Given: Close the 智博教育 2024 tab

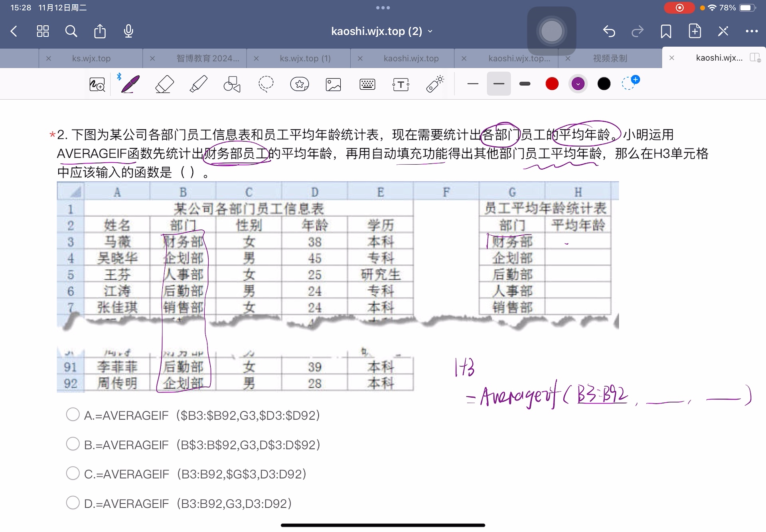Looking at the screenshot, I should (x=152, y=58).
